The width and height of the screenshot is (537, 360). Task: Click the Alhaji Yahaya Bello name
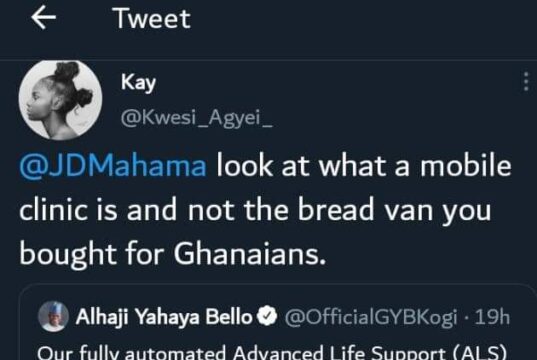pos(164,316)
